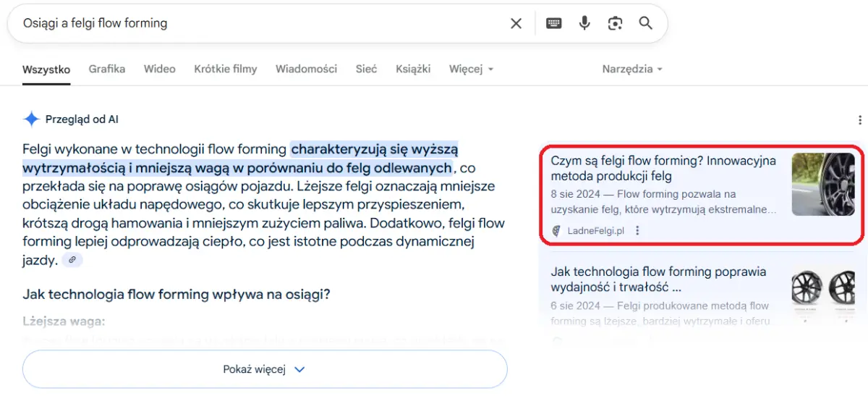Click the source link chip after 'jazdy'
The width and height of the screenshot is (868, 396).
[72, 260]
